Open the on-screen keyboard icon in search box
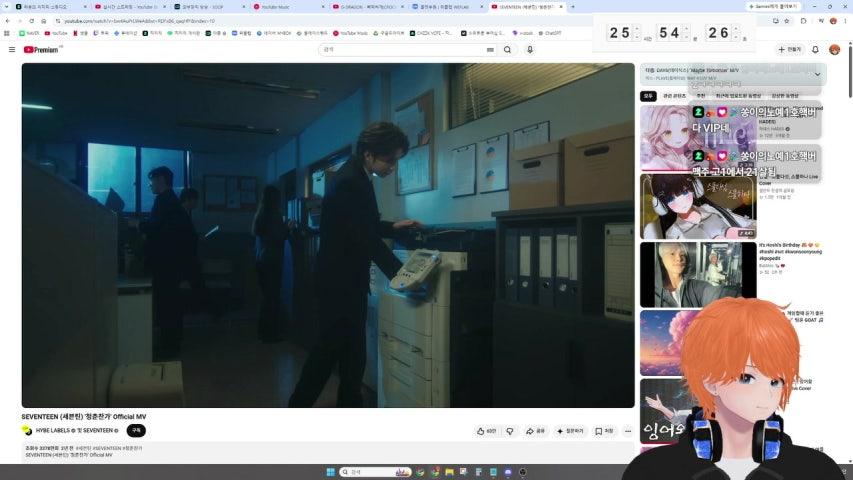 click(490, 50)
